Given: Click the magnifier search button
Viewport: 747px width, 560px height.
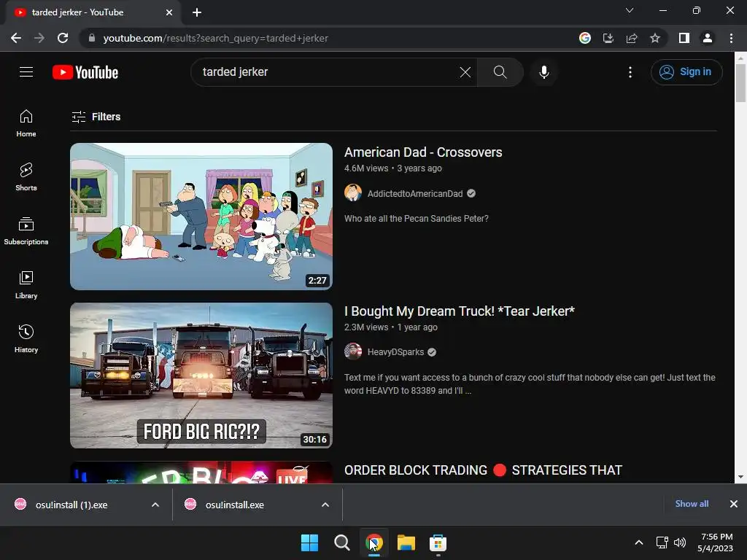Looking at the screenshot, I should [x=500, y=72].
